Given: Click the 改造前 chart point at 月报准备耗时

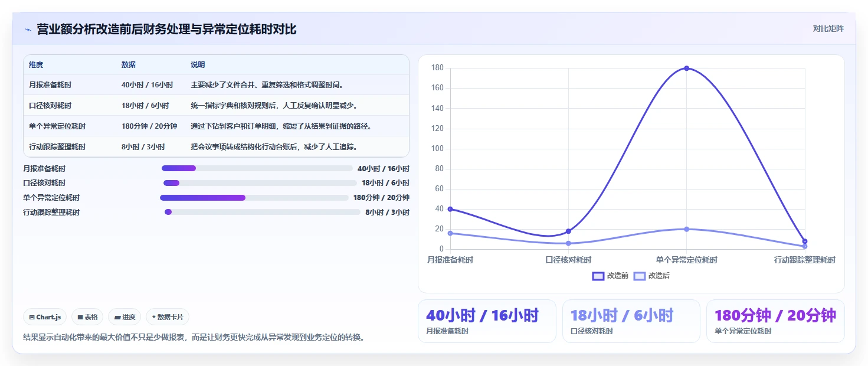Looking at the screenshot, I should 450,209.
